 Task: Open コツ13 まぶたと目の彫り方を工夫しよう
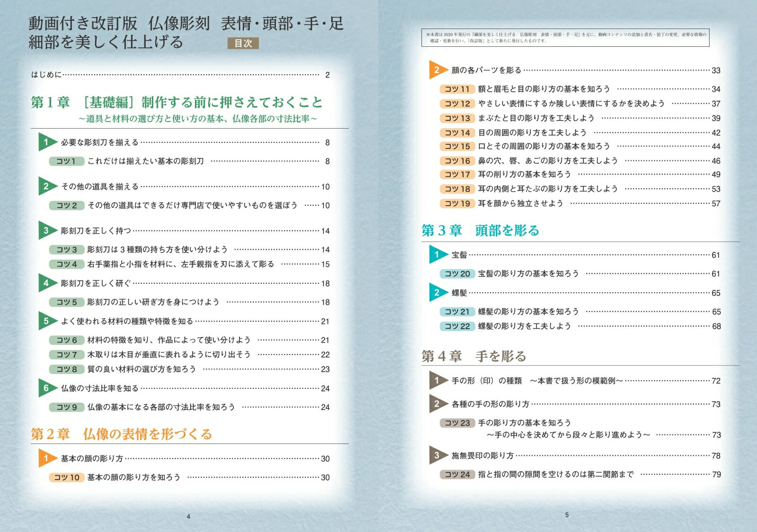coord(580,118)
